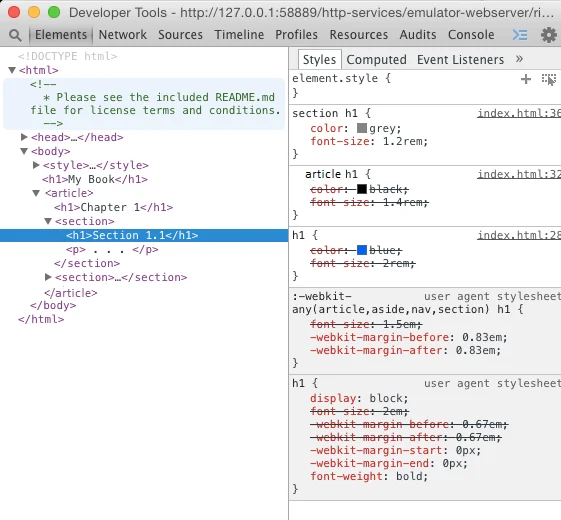The image size is (561, 520).
Task: Click the grey color swatch
Action: point(362,128)
